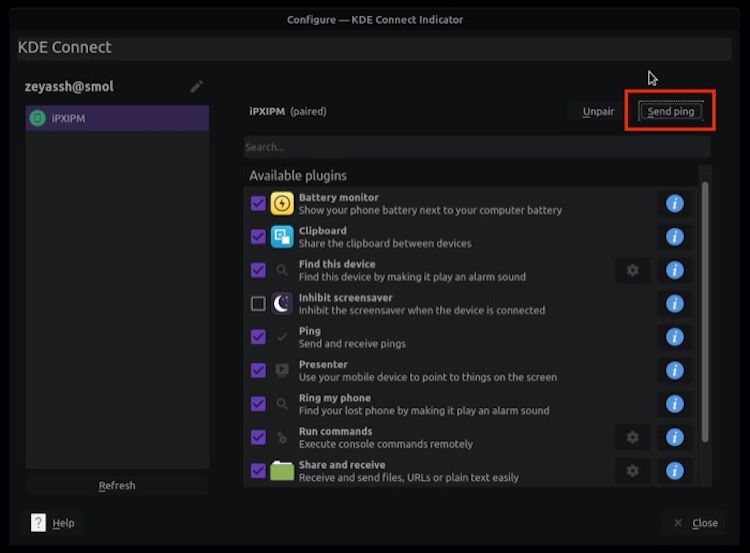Screen dimensions: 750x553
Task: Click the Send ping button
Action: point(671,111)
